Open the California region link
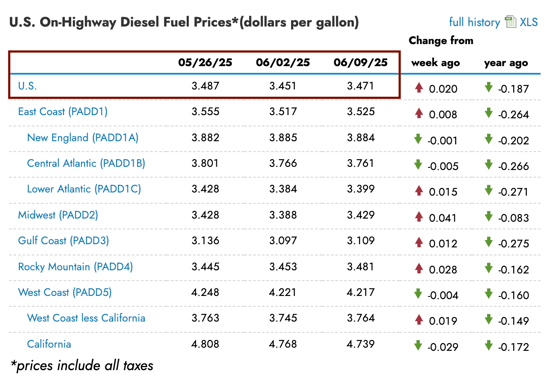The height and width of the screenshot is (376, 556). 49,344
